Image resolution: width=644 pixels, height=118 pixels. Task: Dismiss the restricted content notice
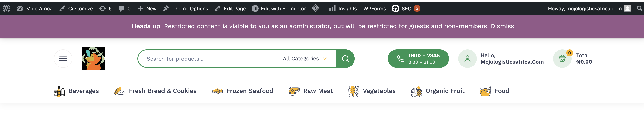502,26
